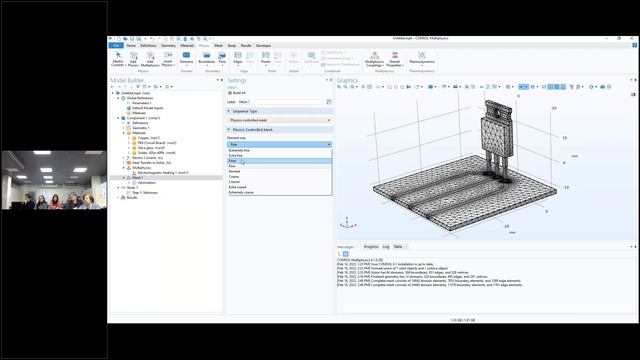The image size is (640, 360).
Task: Switch to the Geometry ribbon tab
Action: click(168, 45)
